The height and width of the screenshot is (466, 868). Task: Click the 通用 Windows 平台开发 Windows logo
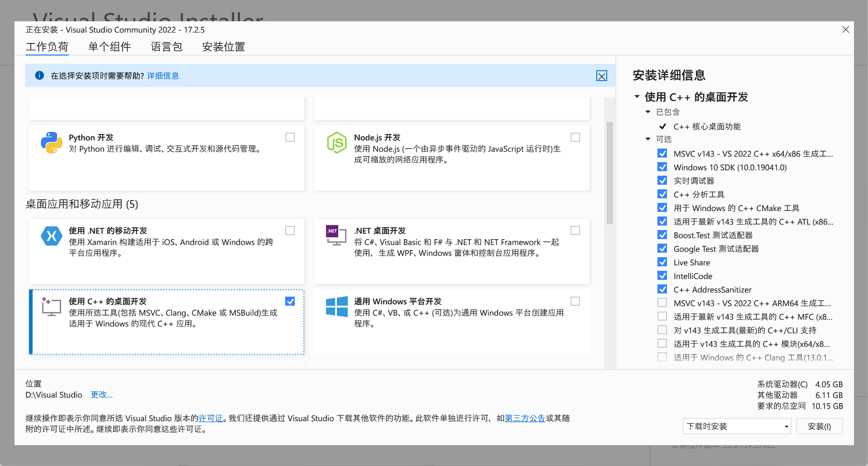(336, 307)
